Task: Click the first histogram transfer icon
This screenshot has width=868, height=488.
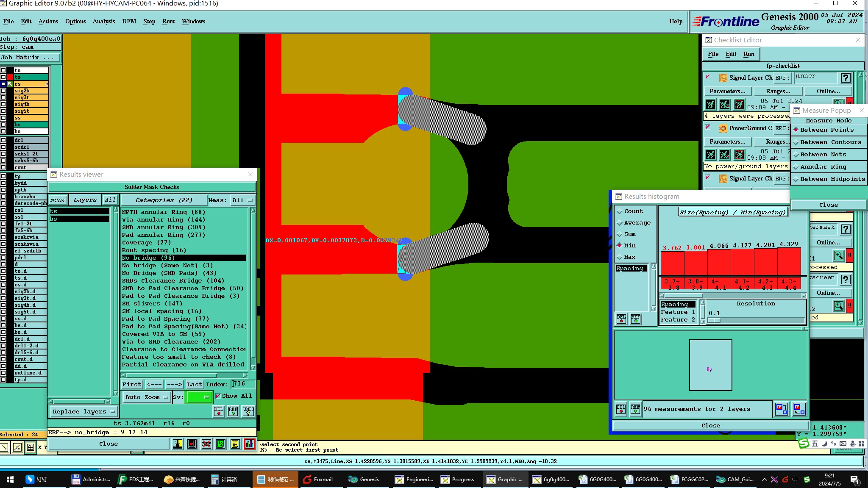Action: (781, 409)
